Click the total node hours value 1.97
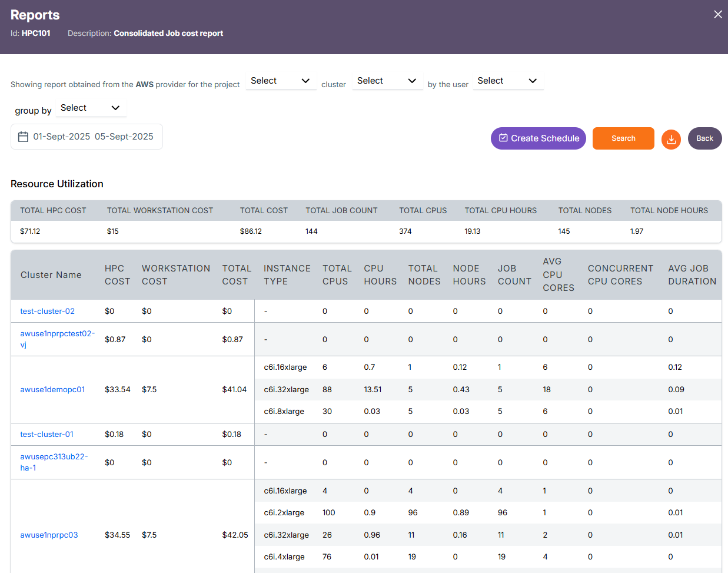The width and height of the screenshot is (728, 573). pyautogui.click(x=637, y=231)
